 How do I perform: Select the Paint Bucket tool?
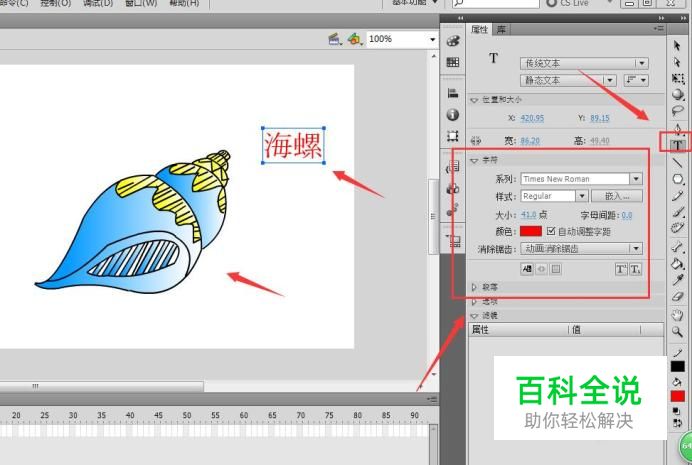pyautogui.click(x=677, y=263)
